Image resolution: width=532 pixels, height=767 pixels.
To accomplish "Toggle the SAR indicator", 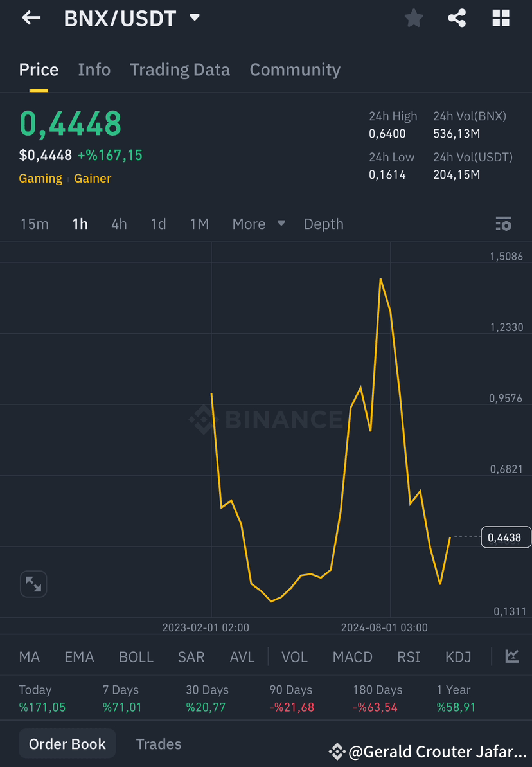I will coord(191,657).
